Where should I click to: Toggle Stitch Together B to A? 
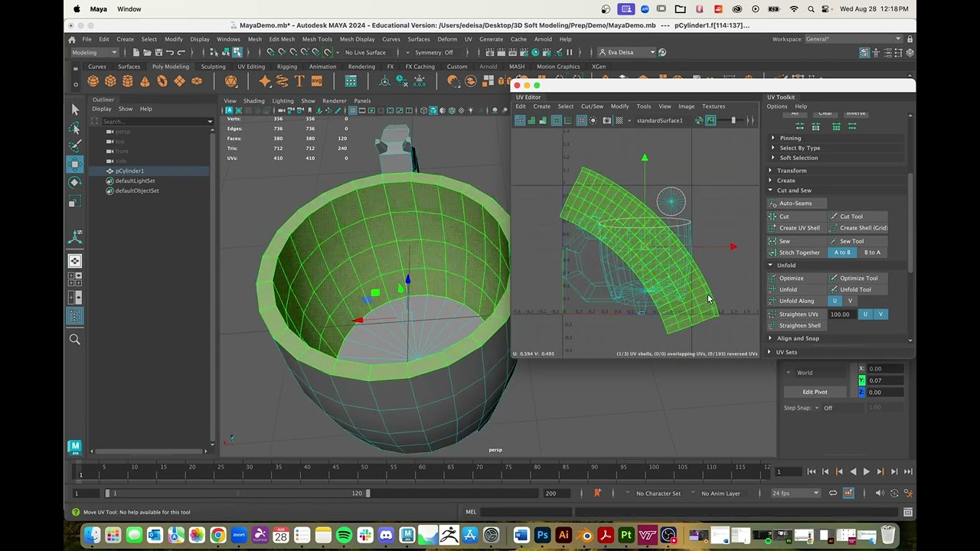(872, 253)
